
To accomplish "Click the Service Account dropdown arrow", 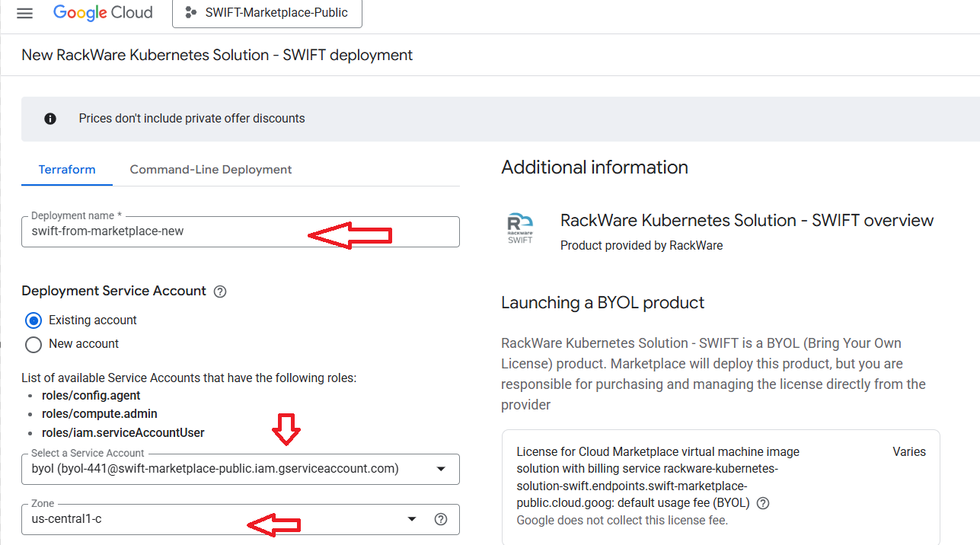I will tap(441, 469).
